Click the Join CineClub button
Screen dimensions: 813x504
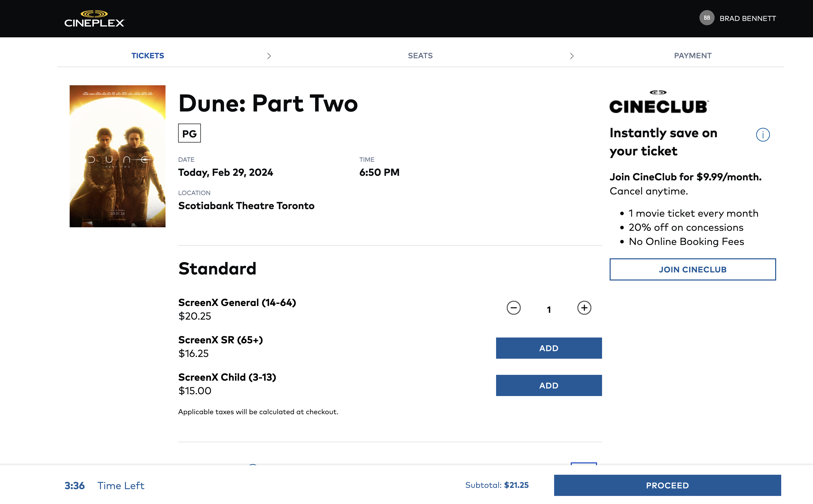(x=693, y=269)
